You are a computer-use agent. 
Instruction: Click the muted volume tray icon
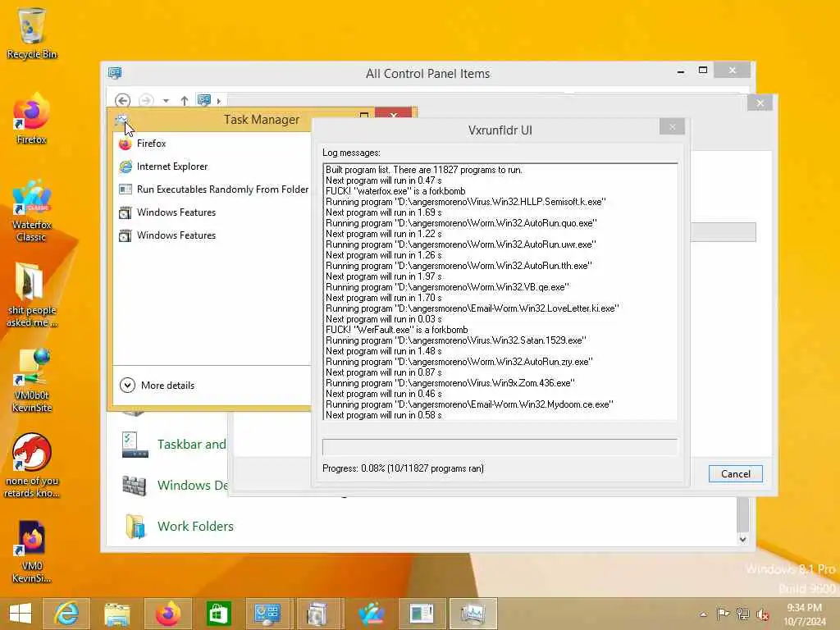pyautogui.click(x=762, y=614)
